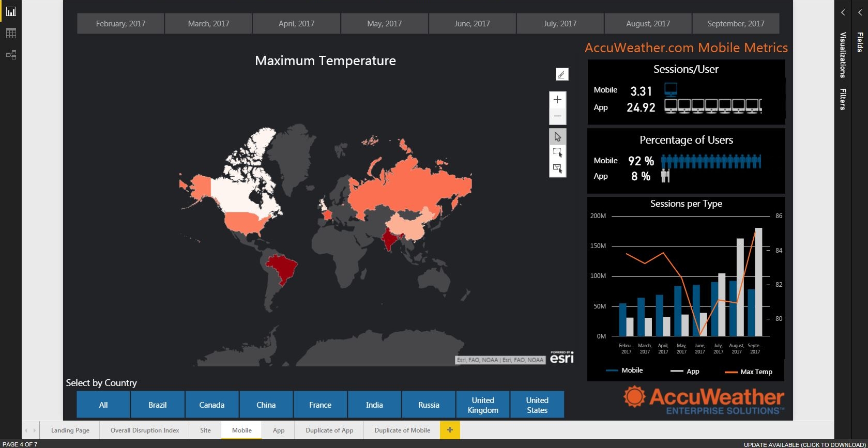Screen dimensions: 868x448
Task: Click India on the map
Action: pos(389,239)
